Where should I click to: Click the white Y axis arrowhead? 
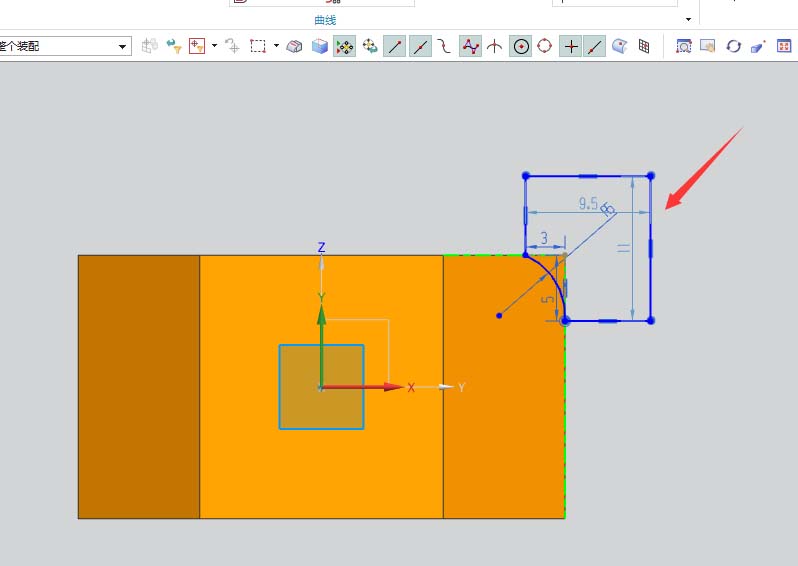(x=446, y=387)
